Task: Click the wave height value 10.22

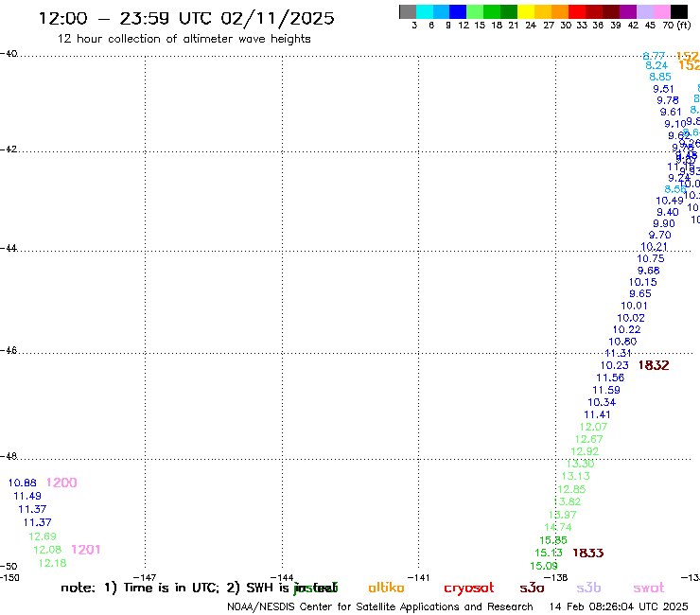Action: (627, 329)
